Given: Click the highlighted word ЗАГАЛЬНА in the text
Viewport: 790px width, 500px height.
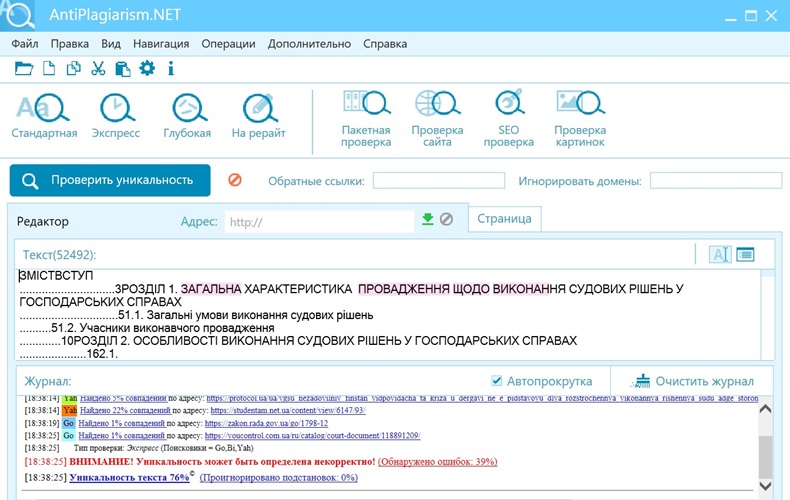Looking at the screenshot, I should pos(211,289).
